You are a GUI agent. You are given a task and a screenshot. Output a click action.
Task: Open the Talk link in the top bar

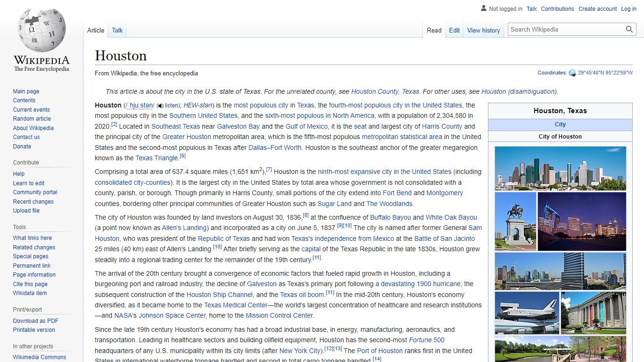coord(532,9)
